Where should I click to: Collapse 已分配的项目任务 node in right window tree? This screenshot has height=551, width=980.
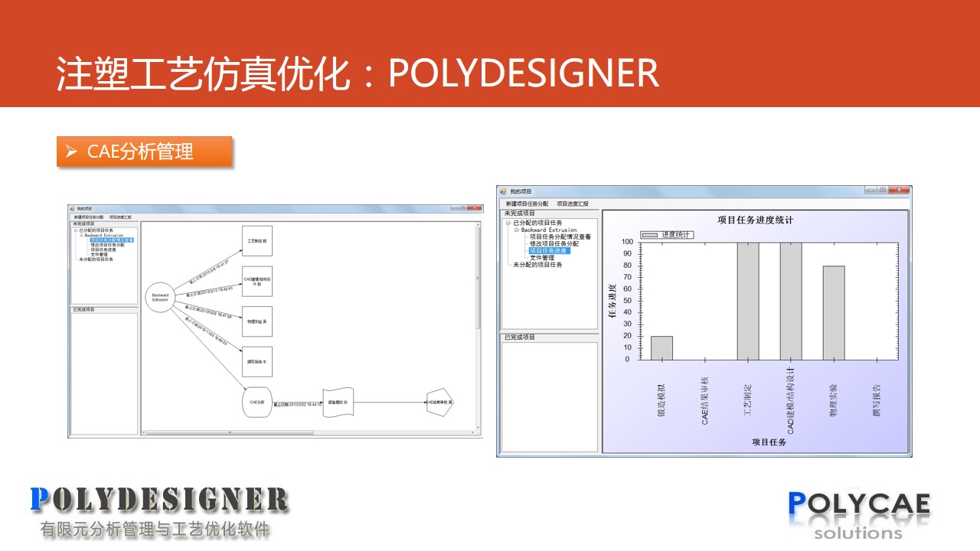[x=508, y=223]
